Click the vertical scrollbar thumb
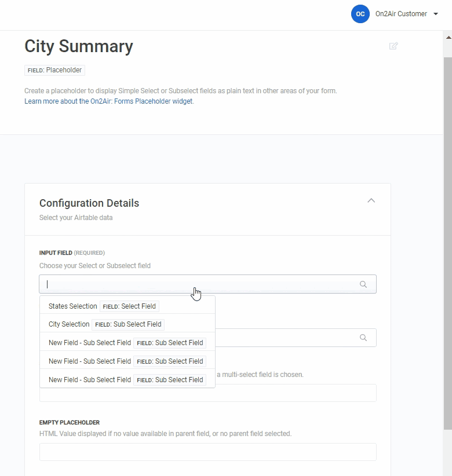 pyautogui.click(x=448, y=232)
